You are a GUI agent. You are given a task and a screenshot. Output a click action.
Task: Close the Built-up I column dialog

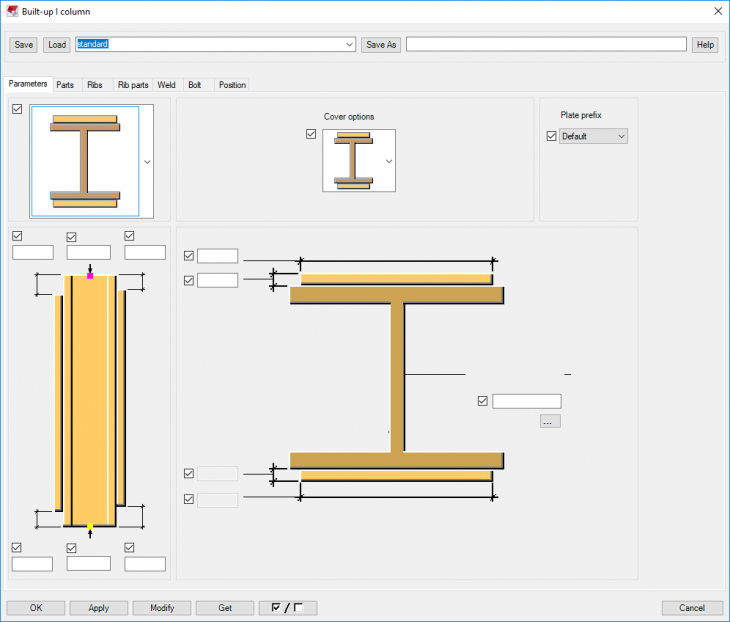(x=718, y=11)
